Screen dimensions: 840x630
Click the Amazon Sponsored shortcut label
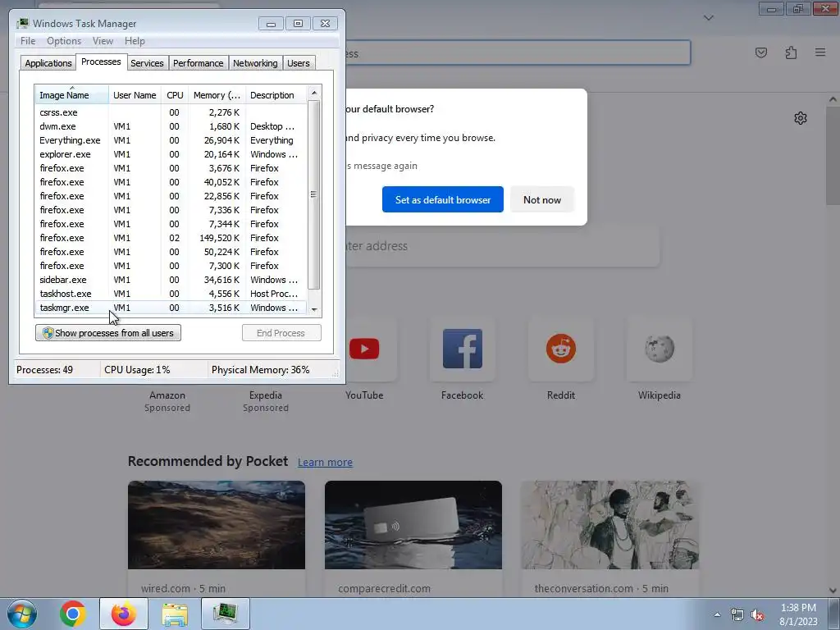[167, 401]
